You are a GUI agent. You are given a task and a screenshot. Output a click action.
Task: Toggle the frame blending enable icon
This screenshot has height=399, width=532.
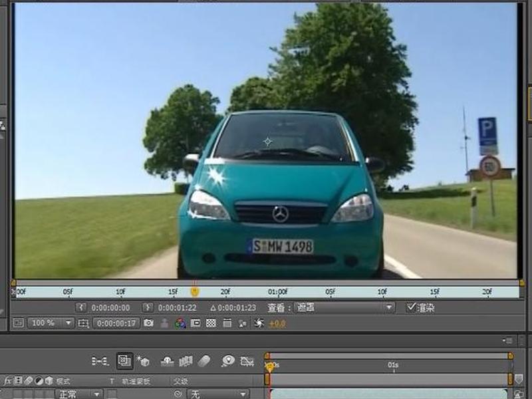pyautogui.click(x=186, y=361)
